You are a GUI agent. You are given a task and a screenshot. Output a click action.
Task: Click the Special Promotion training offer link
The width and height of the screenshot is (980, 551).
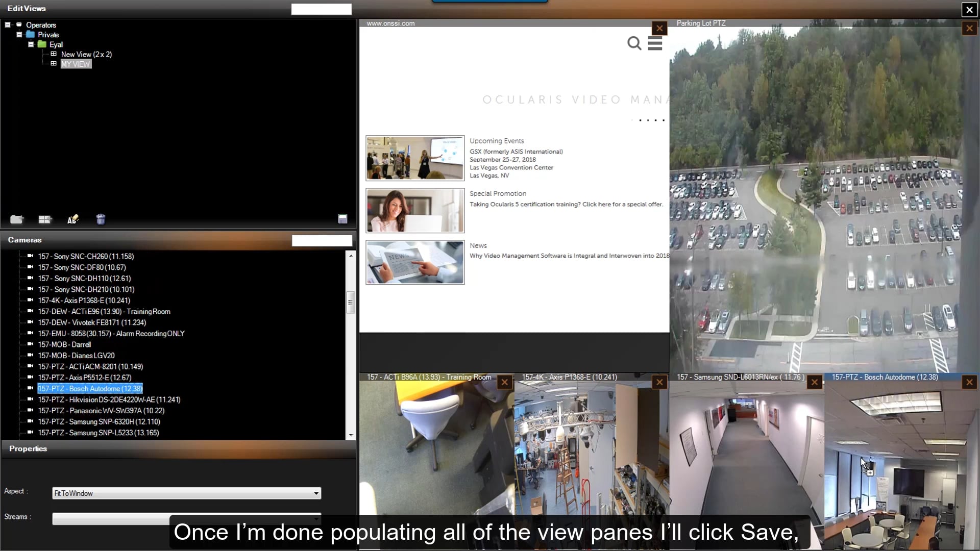566,204
